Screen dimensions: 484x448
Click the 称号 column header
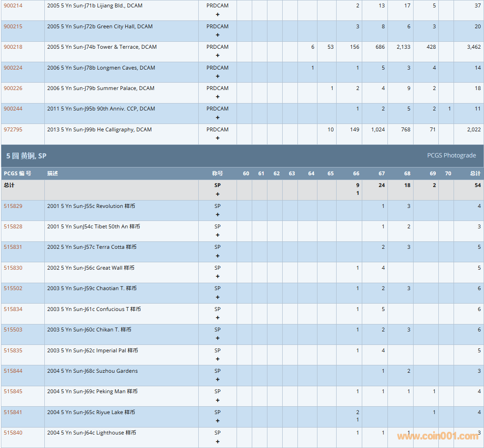(x=217, y=174)
